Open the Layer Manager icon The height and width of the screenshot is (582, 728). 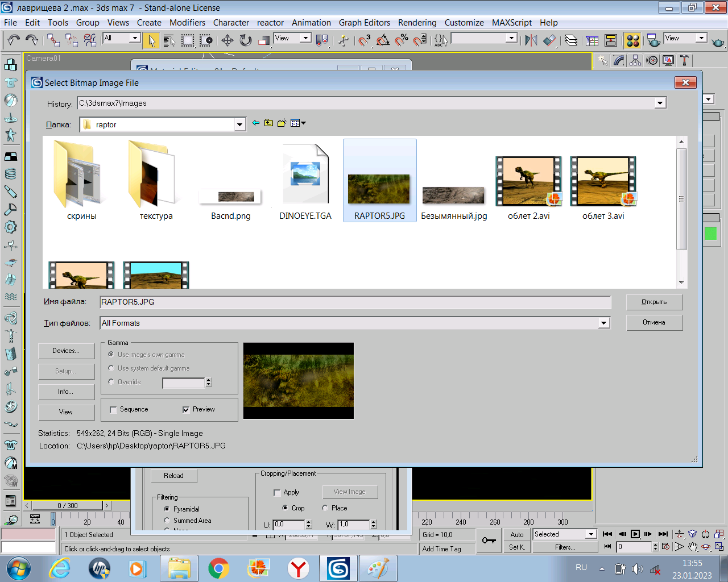[x=571, y=40]
